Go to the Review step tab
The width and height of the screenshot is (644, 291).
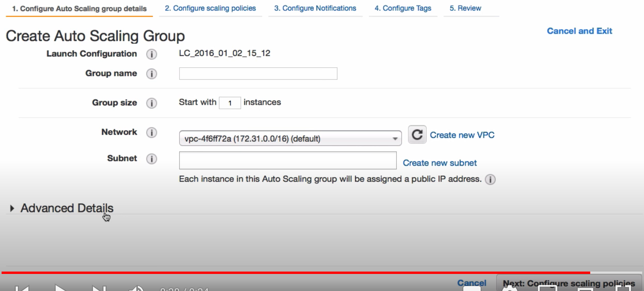coord(465,8)
